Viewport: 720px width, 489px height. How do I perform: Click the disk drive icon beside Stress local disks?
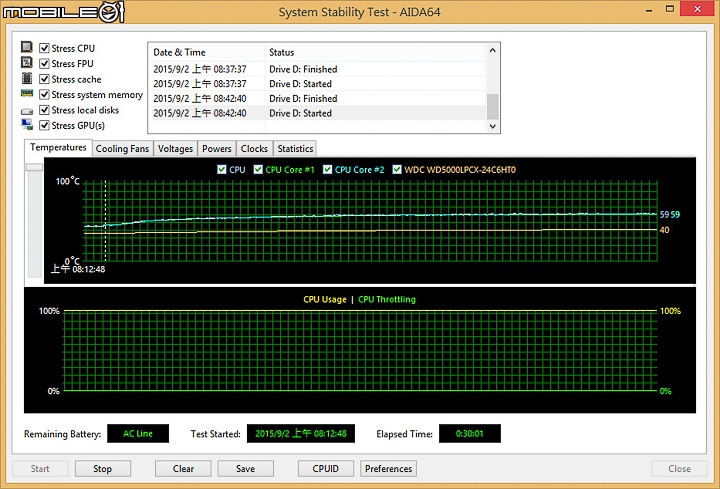pos(27,111)
